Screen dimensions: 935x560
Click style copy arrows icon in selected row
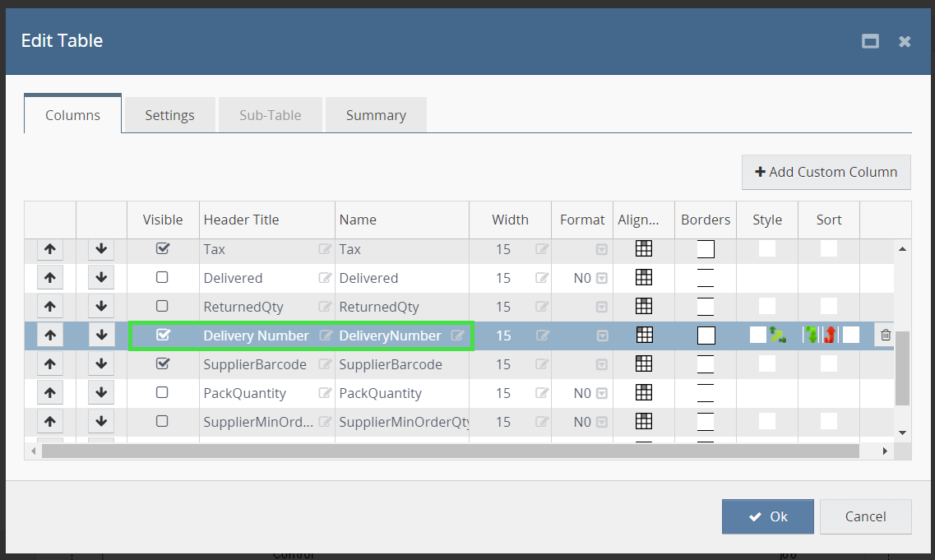click(777, 336)
